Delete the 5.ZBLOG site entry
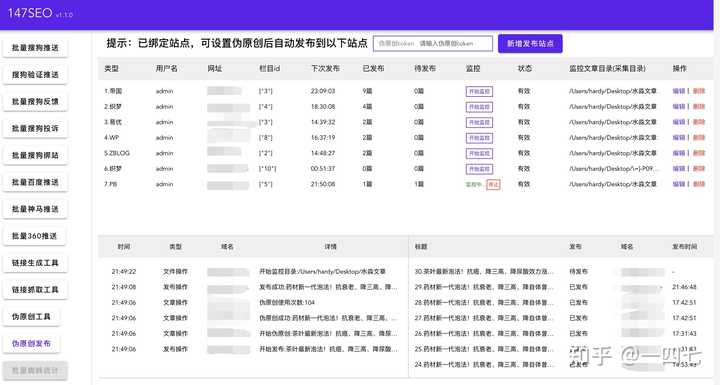 (699, 153)
